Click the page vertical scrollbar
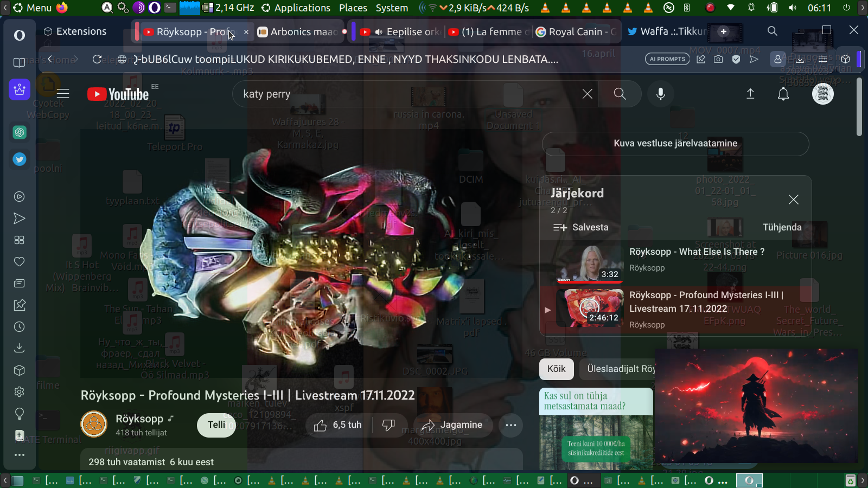868x488 pixels. pyautogui.click(x=859, y=106)
